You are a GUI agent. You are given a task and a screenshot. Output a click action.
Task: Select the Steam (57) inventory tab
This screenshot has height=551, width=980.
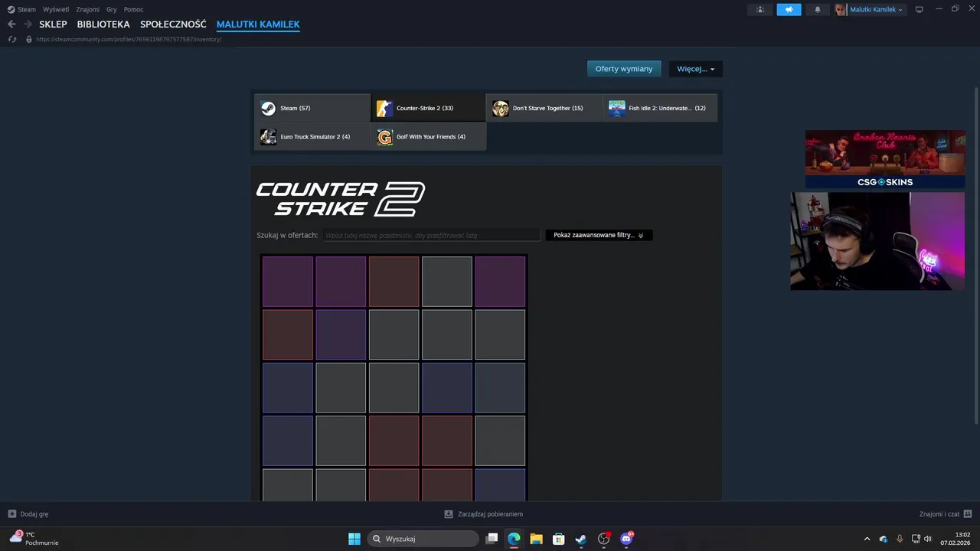312,108
